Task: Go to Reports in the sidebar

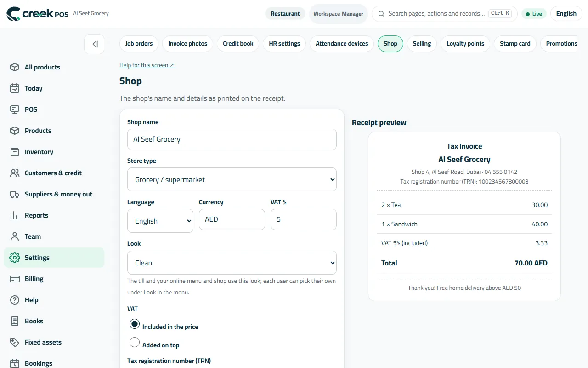Action: pyautogui.click(x=54, y=215)
